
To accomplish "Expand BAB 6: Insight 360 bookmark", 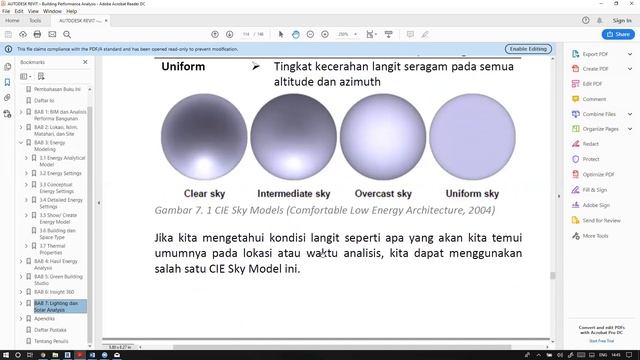I will (21, 292).
